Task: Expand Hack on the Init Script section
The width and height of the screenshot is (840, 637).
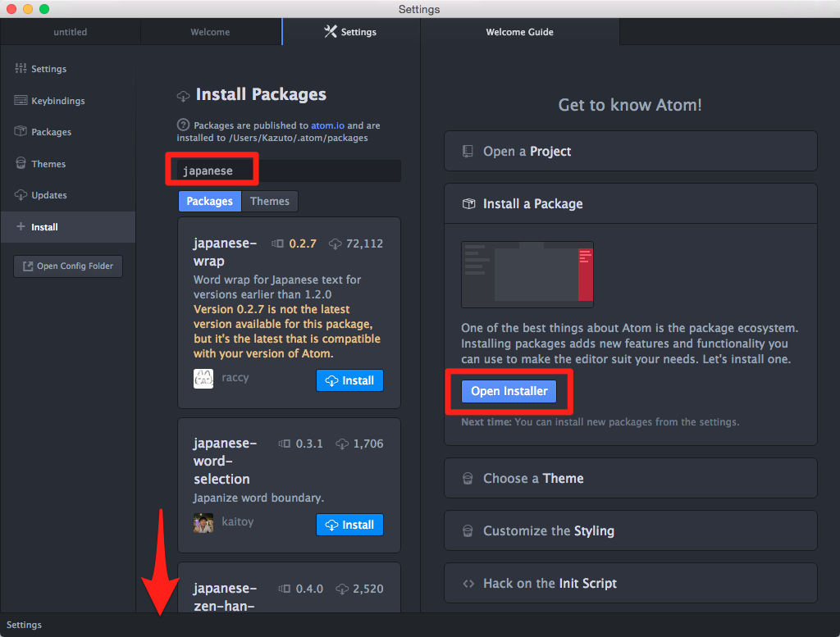Action: pos(631,583)
